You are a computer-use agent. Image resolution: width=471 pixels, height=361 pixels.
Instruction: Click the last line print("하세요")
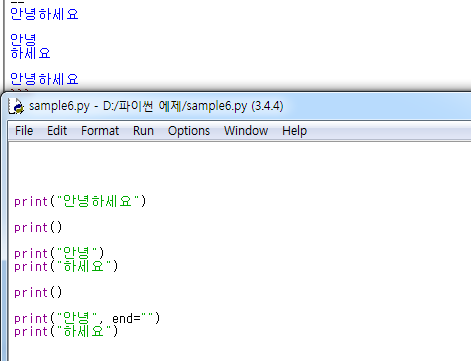pos(66,331)
